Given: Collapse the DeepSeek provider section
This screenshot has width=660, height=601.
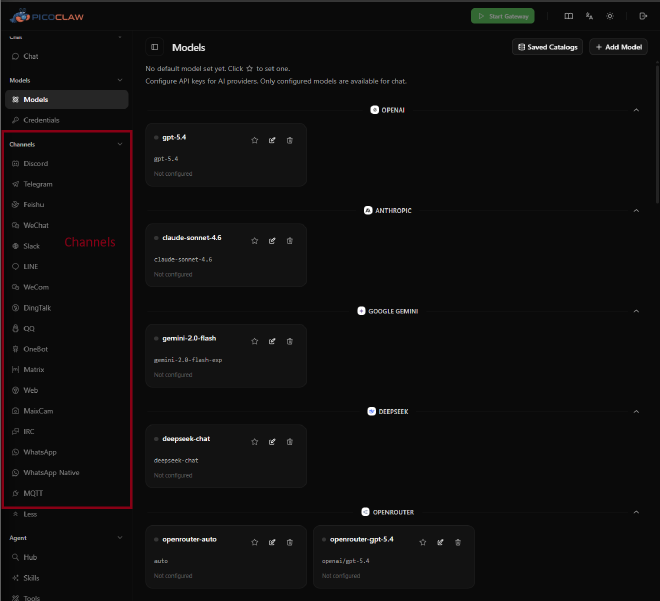Looking at the screenshot, I should 636,411.
